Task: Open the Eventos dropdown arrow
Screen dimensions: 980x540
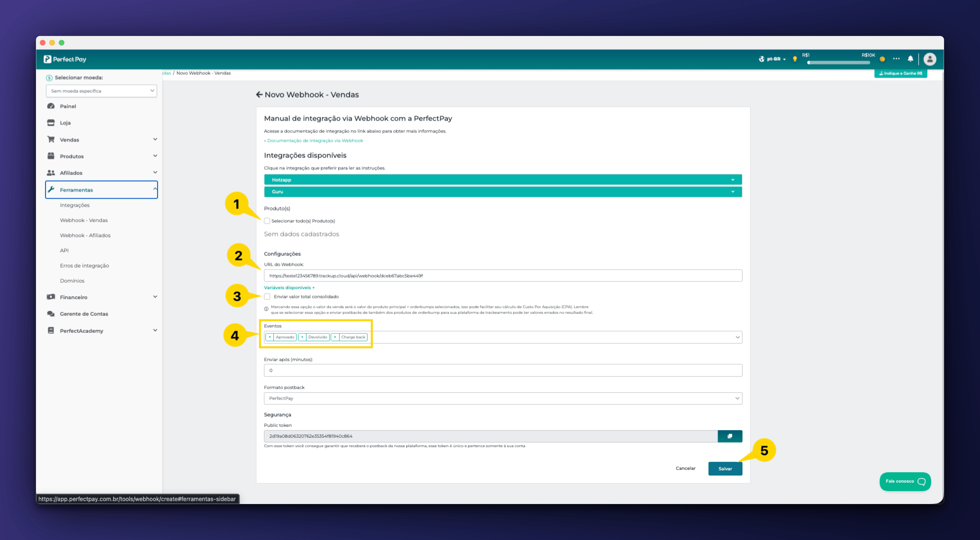Action: coord(737,337)
